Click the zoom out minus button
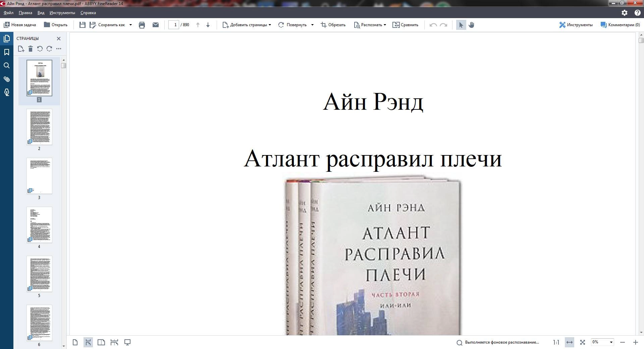This screenshot has height=349, width=644. (623, 342)
